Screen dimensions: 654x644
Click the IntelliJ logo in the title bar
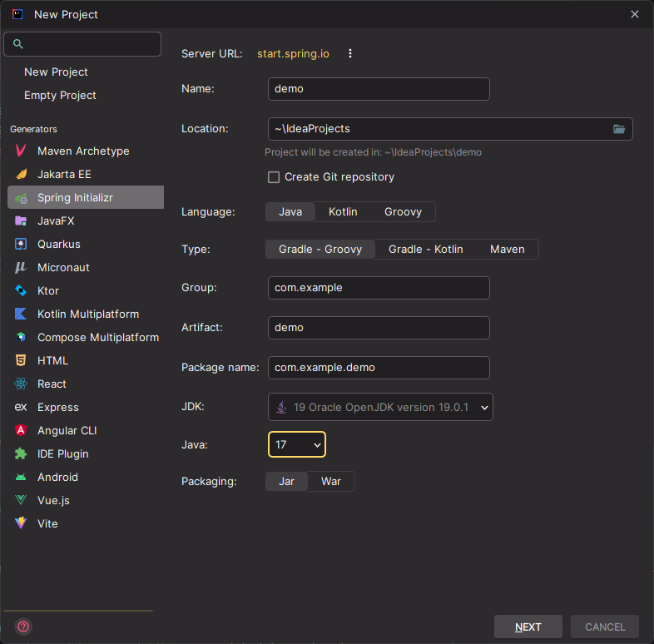17,15
